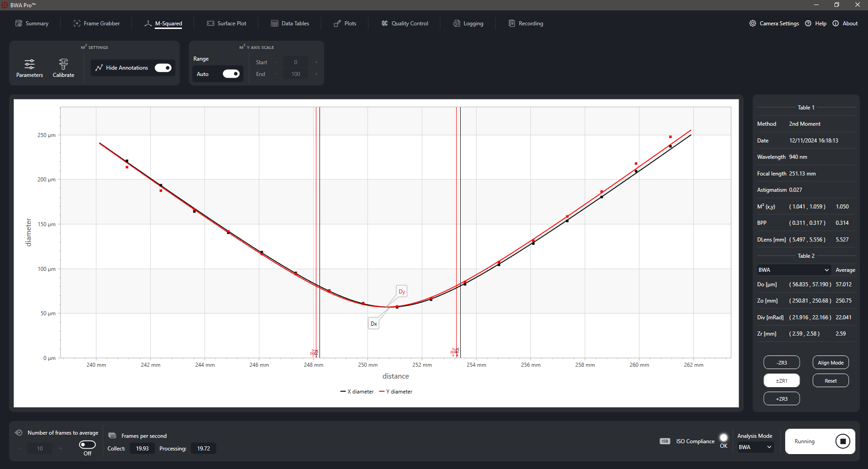Screen dimensions: 868x469
Task: Open the Parameters settings icon
Action: pyautogui.click(x=29, y=64)
